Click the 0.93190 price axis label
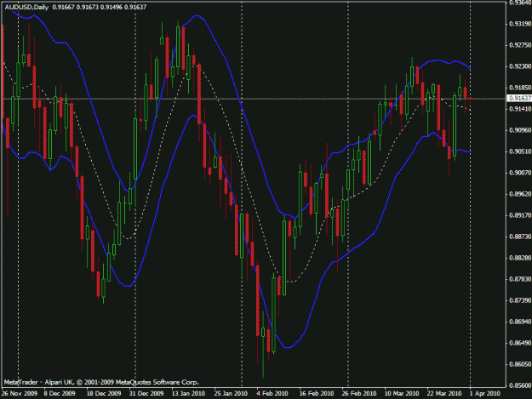This screenshot has width=532, height=399. pyautogui.click(x=520, y=24)
